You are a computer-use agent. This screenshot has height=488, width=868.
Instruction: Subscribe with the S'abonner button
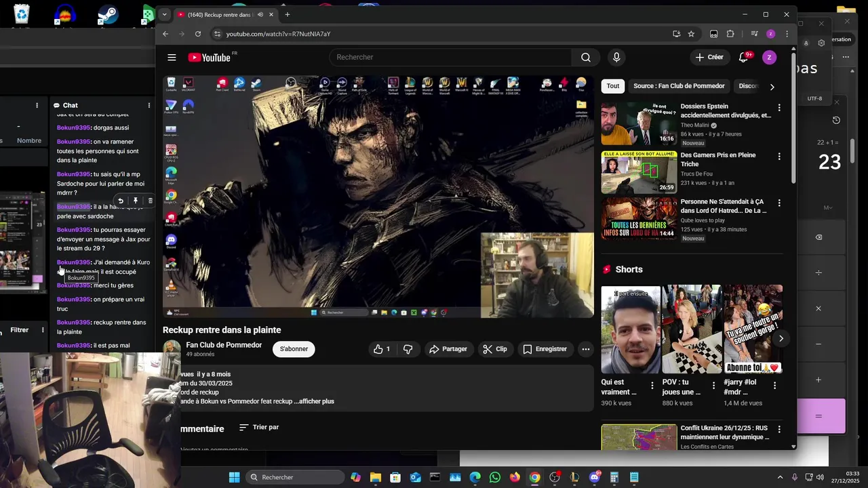coord(294,349)
